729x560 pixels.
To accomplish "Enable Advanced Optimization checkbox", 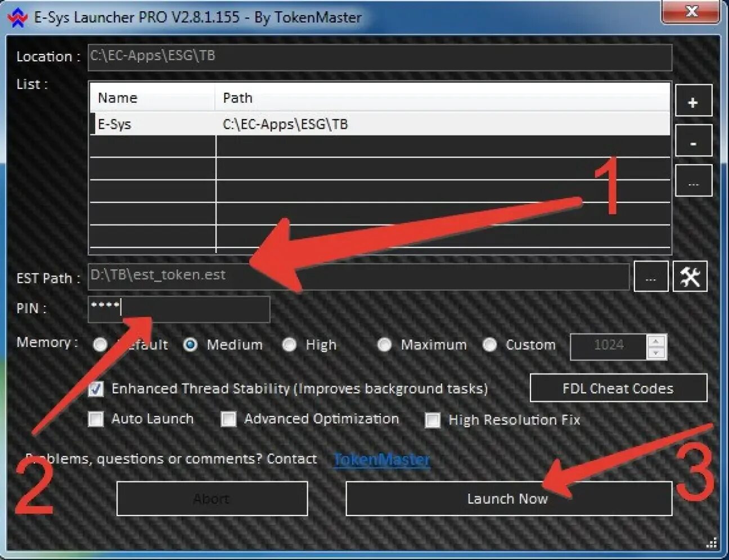I will point(228,419).
